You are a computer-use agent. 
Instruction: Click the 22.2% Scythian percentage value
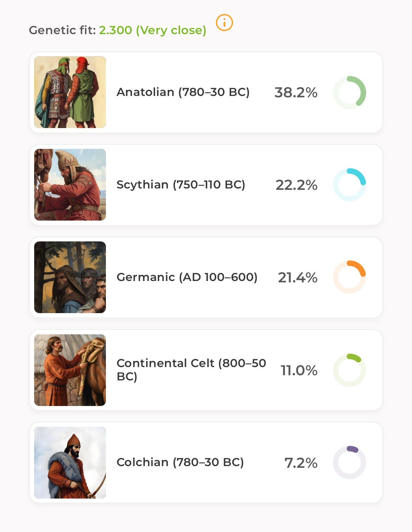pyautogui.click(x=297, y=185)
